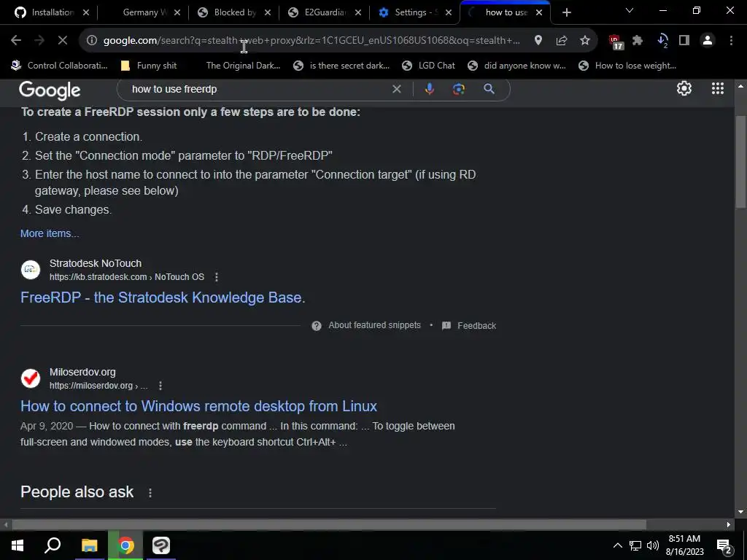Open FreeRDP Stratodesk Knowledge Base result
The height and width of the screenshot is (560, 747).
coord(163,297)
